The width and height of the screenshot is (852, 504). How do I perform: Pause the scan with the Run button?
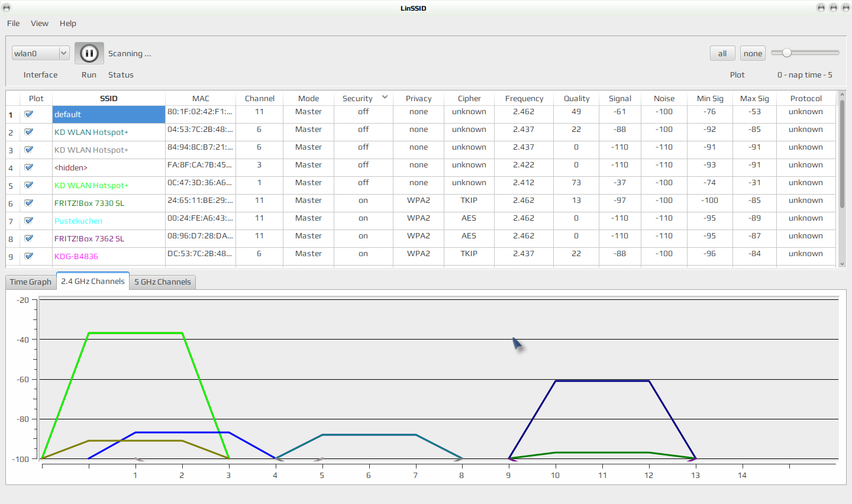89,53
